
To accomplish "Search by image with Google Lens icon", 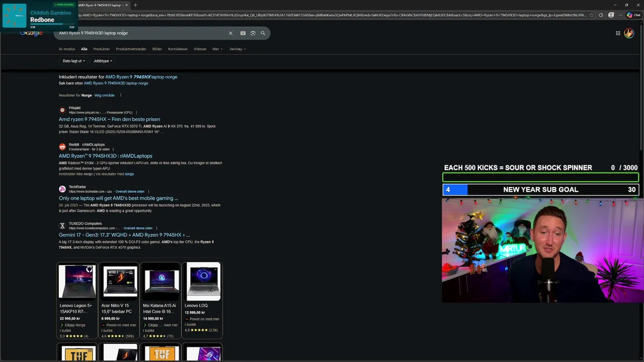I will coord(253,33).
